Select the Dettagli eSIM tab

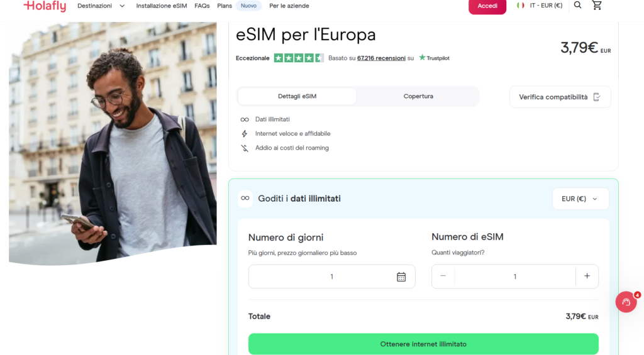[297, 96]
